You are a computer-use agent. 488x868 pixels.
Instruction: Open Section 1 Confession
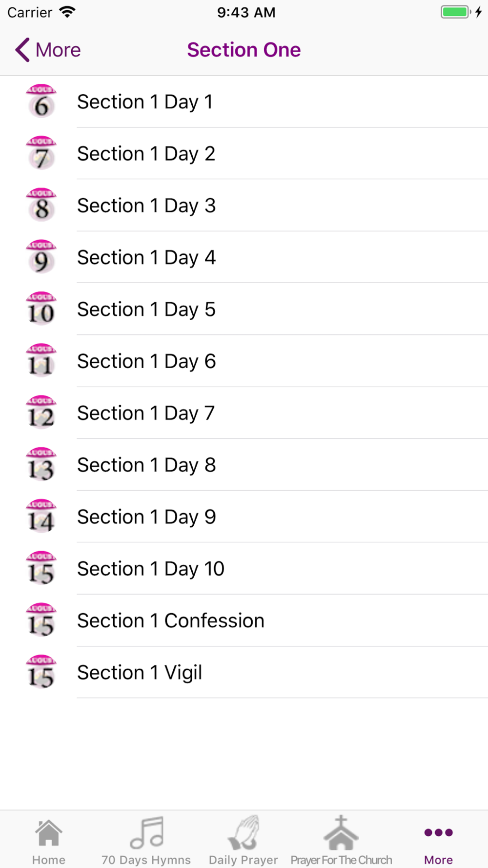(x=244, y=620)
